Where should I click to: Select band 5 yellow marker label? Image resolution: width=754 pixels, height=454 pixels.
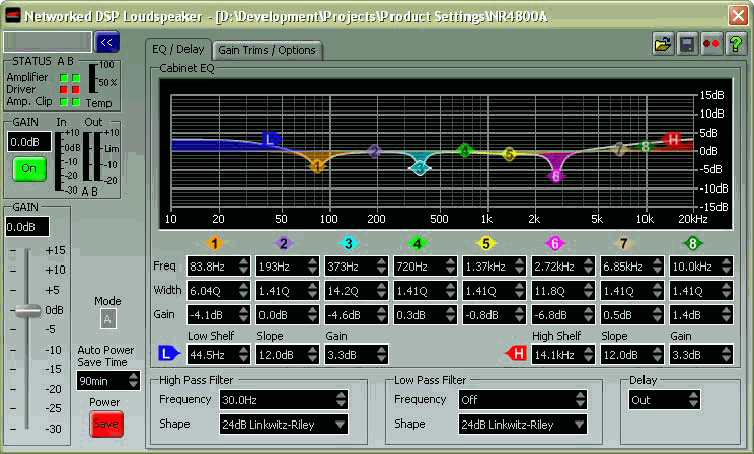486,243
